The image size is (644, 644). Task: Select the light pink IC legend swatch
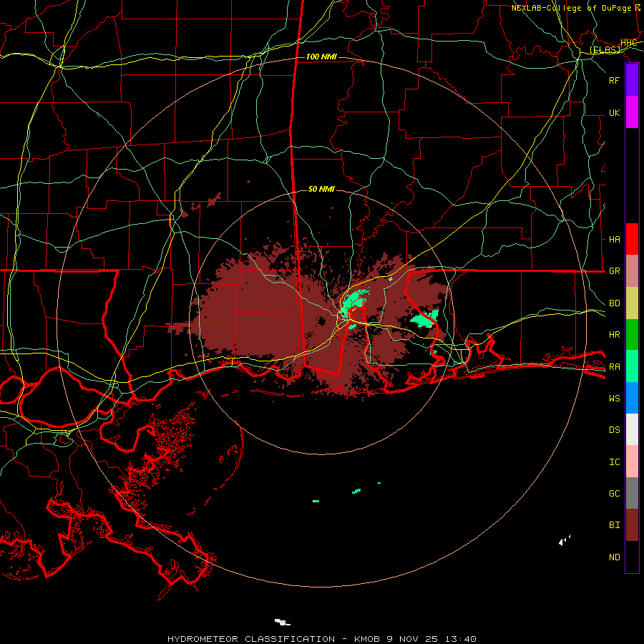click(632, 462)
